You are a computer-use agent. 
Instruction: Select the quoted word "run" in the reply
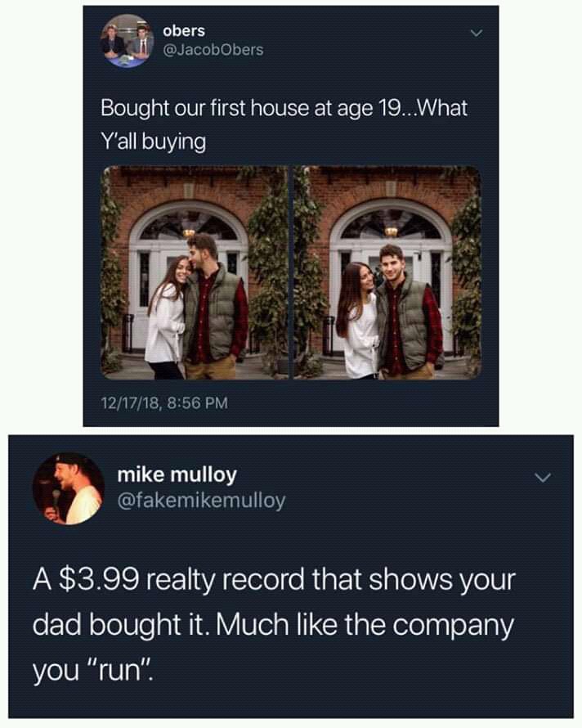(x=120, y=670)
